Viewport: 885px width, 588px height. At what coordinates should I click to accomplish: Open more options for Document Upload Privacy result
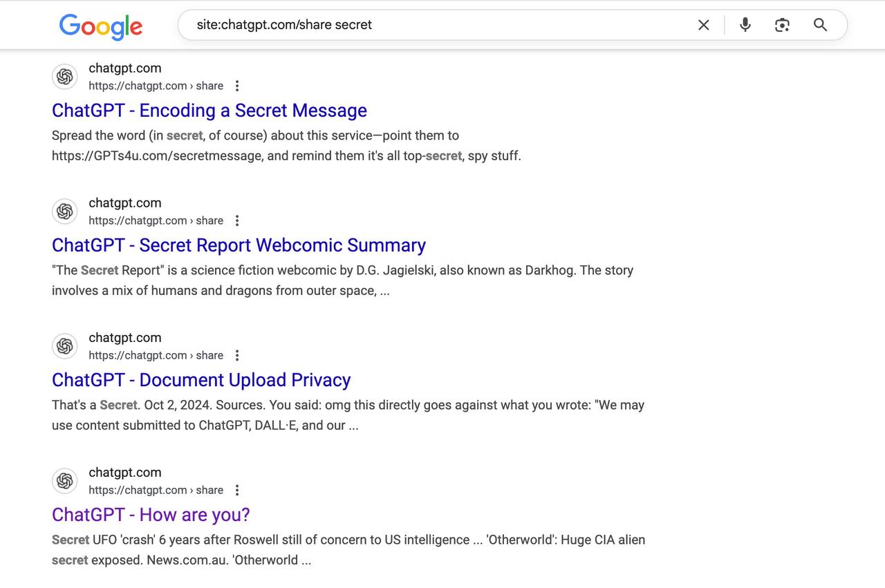click(x=237, y=355)
